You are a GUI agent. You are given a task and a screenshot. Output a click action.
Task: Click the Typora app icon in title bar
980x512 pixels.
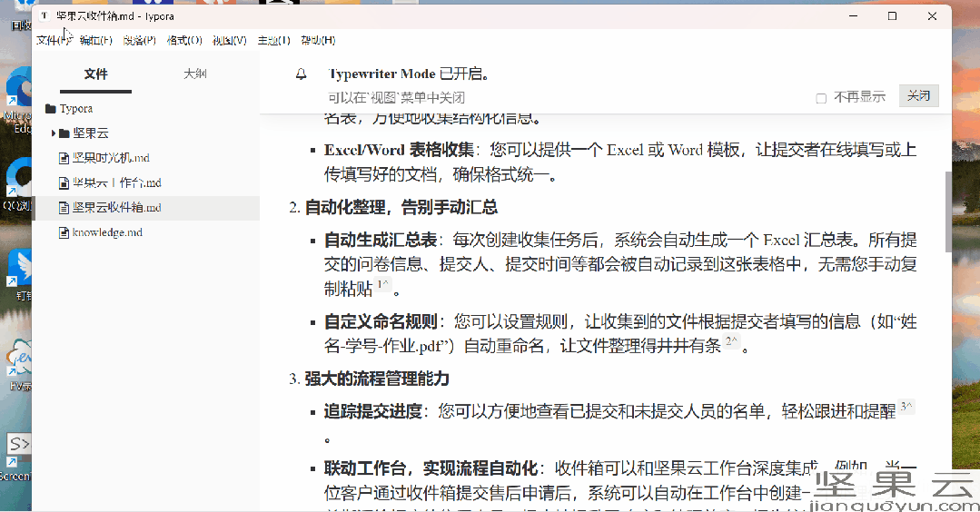[x=45, y=15]
